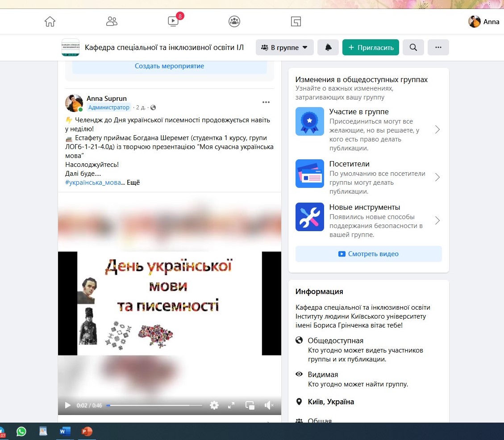
Task: Open the Friends icon in top bar
Action: click(x=112, y=21)
